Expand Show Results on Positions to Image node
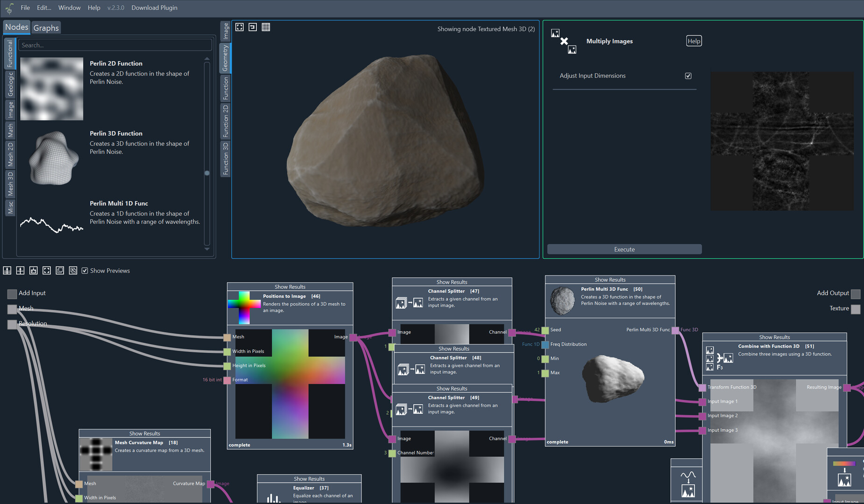 coord(290,287)
